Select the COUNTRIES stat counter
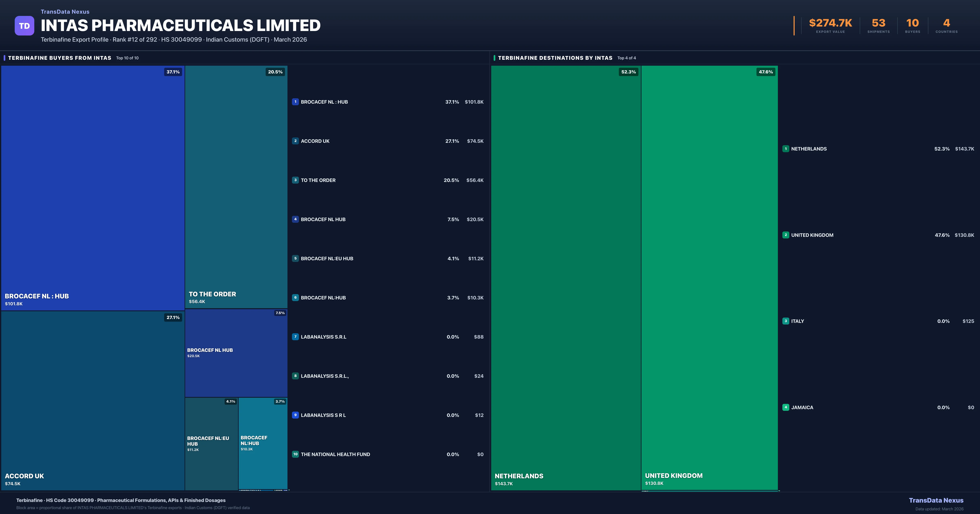The height and width of the screenshot is (514, 980). 946,25
